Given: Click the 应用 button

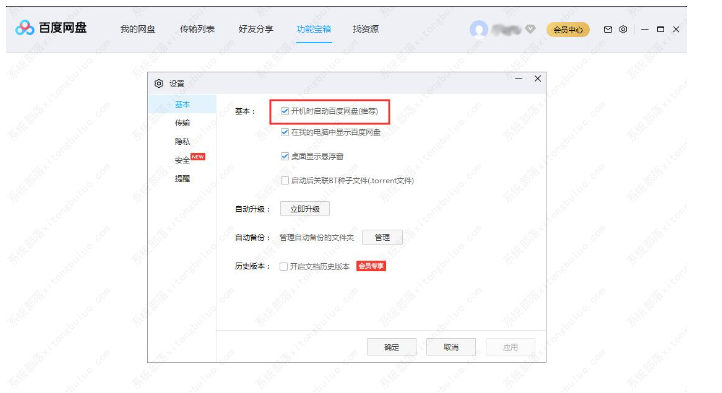Looking at the screenshot, I should 510,347.
